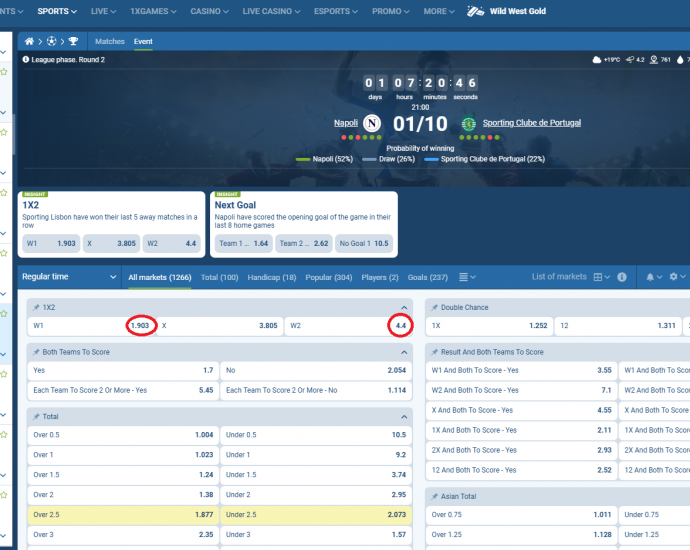The width and height of the screenshot is (690, 550).
Task: Open the football breadcrumb icon
Action: [x=51, y=41]
